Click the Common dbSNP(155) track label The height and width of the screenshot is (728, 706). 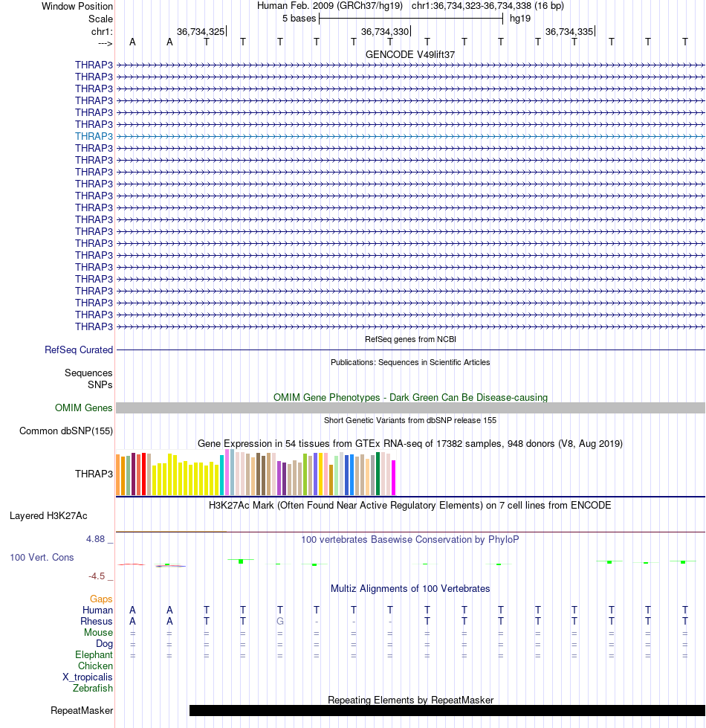66,431
